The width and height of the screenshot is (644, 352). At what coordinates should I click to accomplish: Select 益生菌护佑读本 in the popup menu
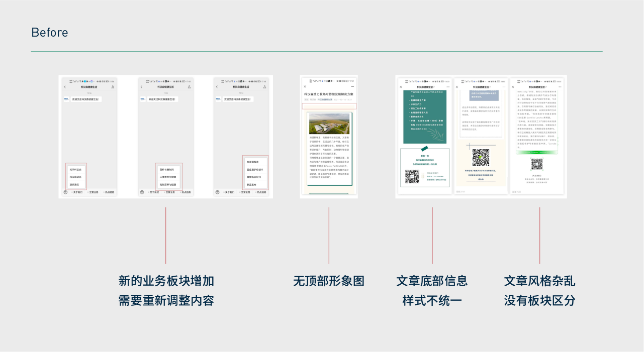255,170
